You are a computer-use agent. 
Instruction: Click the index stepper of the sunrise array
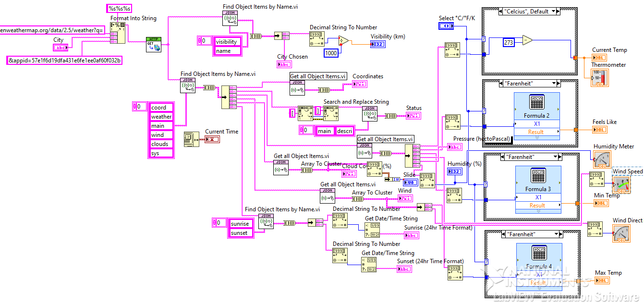215,222
